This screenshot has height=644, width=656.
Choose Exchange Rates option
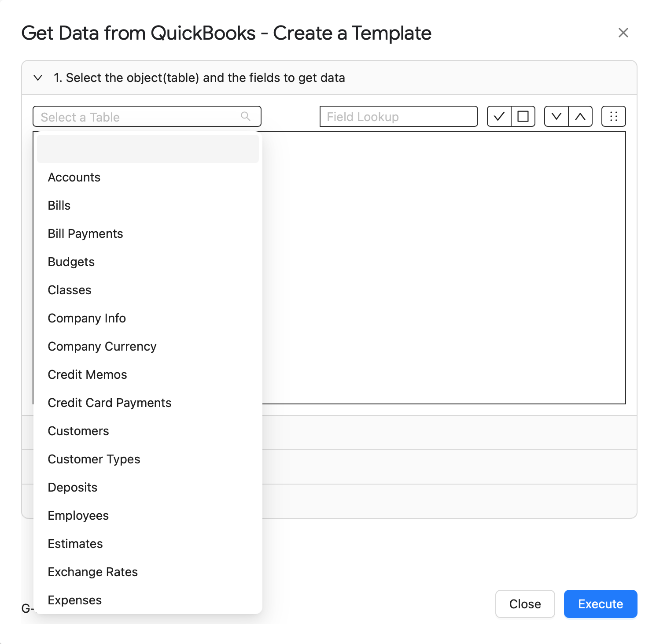tap(148, 572)
